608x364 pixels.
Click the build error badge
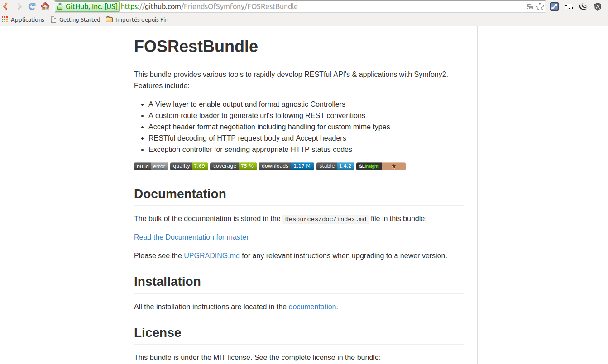pos(151,166)
